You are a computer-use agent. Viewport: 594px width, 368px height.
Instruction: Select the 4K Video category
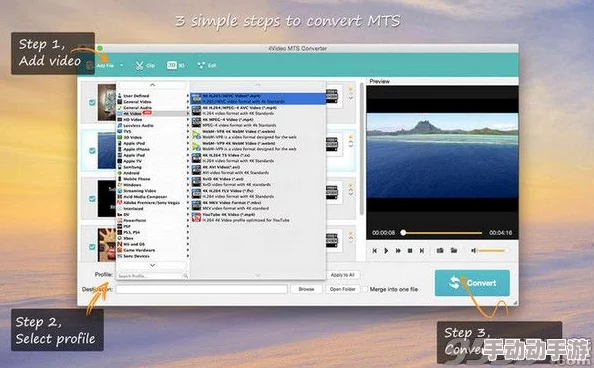(153, 114)
